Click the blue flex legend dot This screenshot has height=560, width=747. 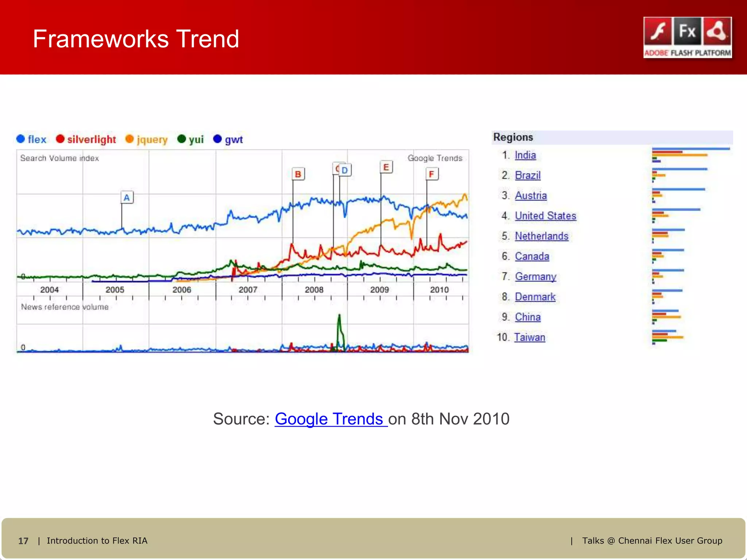tap(21, 139)
